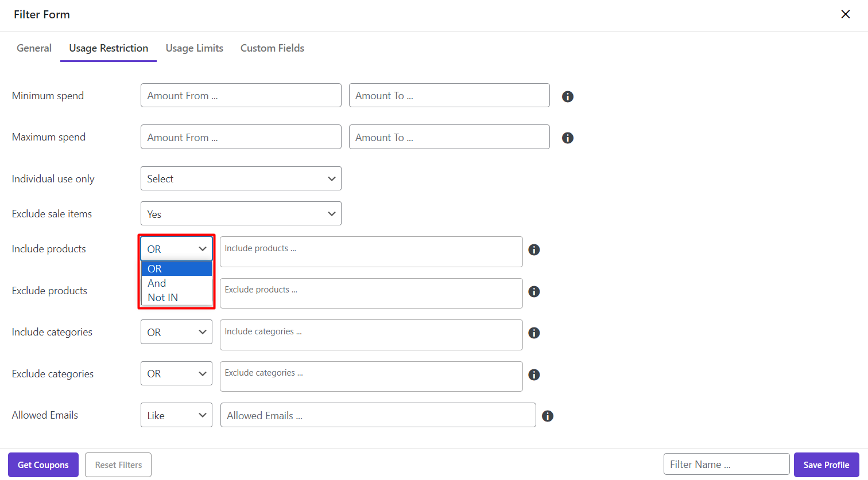Click the Filter Name input field

[x=726, y=465]
